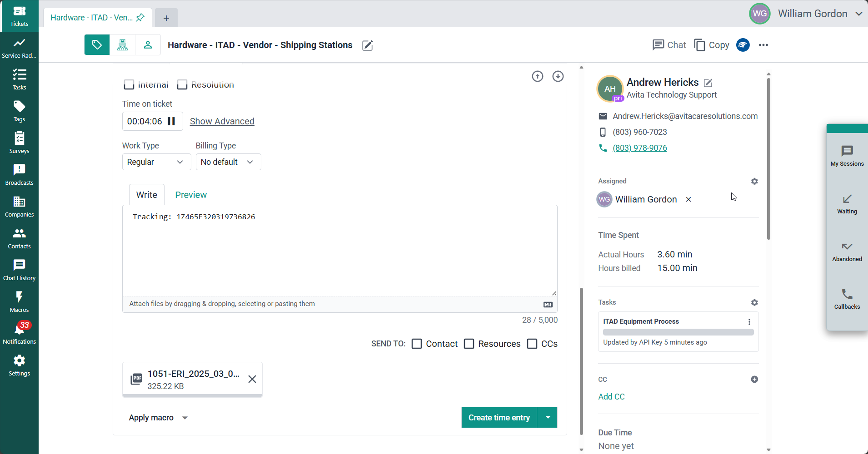Image resolution: width=868 pixels, height=454 pixels.
Task: Click the add CC plus icon
Action: point(754,379)
